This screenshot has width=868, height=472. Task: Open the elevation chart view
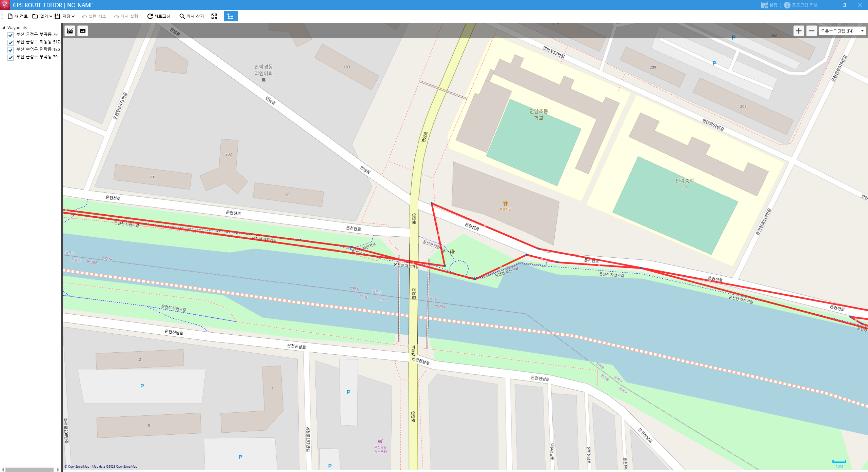[70, 31]
